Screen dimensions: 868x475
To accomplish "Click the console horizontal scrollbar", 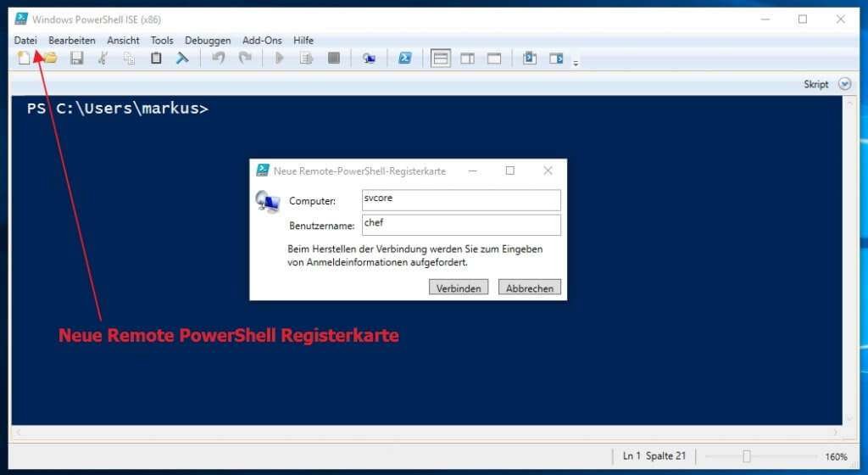I will [x=426, y=432].
